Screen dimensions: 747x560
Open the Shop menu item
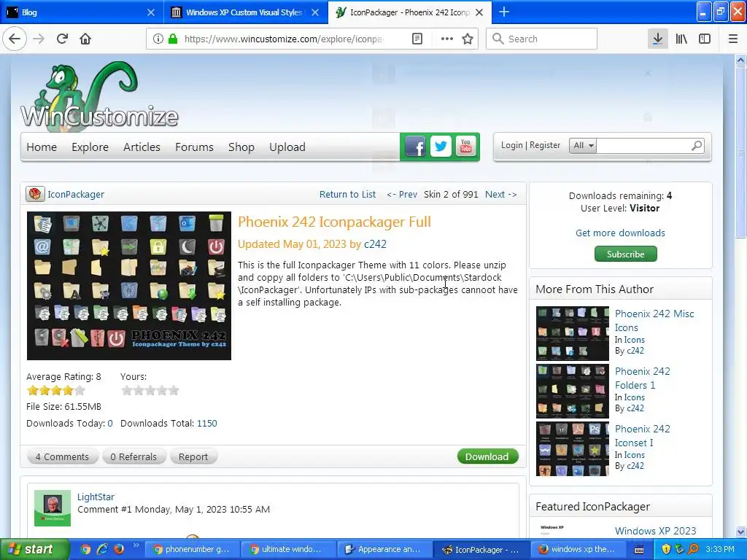[x=241, y=147]
